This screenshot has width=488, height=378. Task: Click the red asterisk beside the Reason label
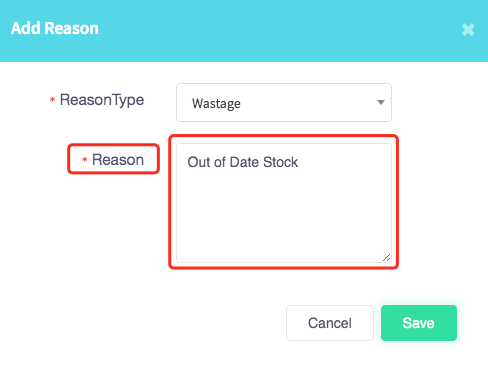coord(85,160)
